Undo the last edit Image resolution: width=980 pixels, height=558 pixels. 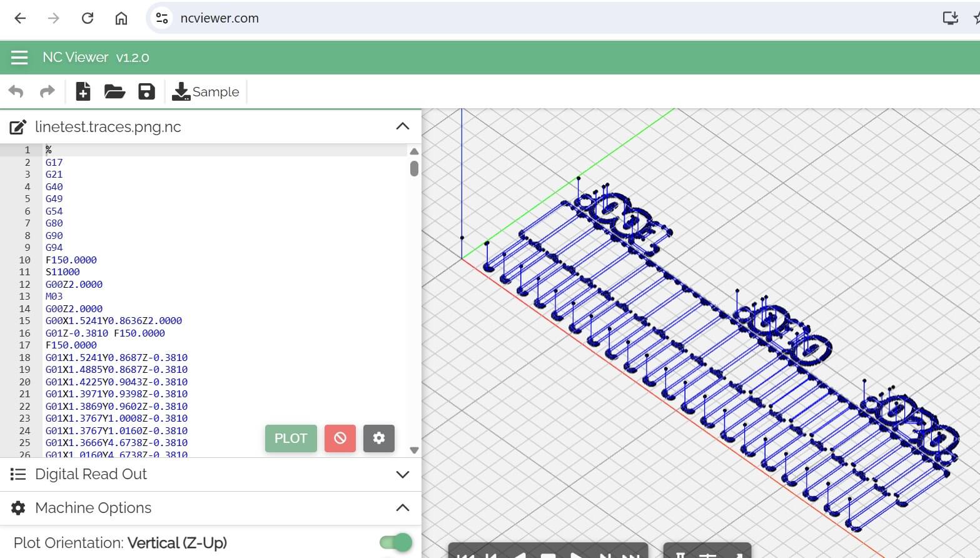coord(16,92)
